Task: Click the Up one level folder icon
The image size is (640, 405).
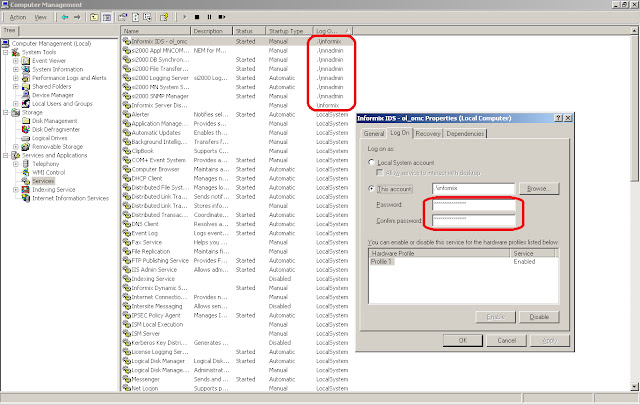Action: (94, 17)
